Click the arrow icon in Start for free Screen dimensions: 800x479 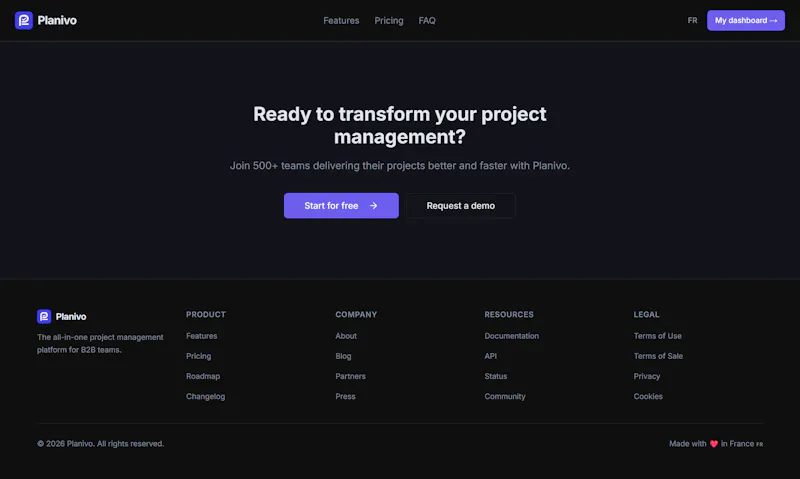[373, 206]
